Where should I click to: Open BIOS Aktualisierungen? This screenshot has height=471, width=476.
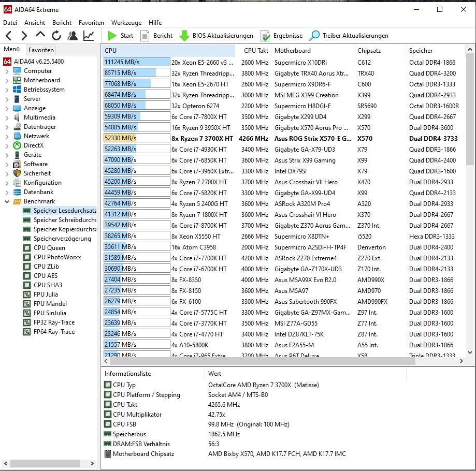tap(216, 36)
